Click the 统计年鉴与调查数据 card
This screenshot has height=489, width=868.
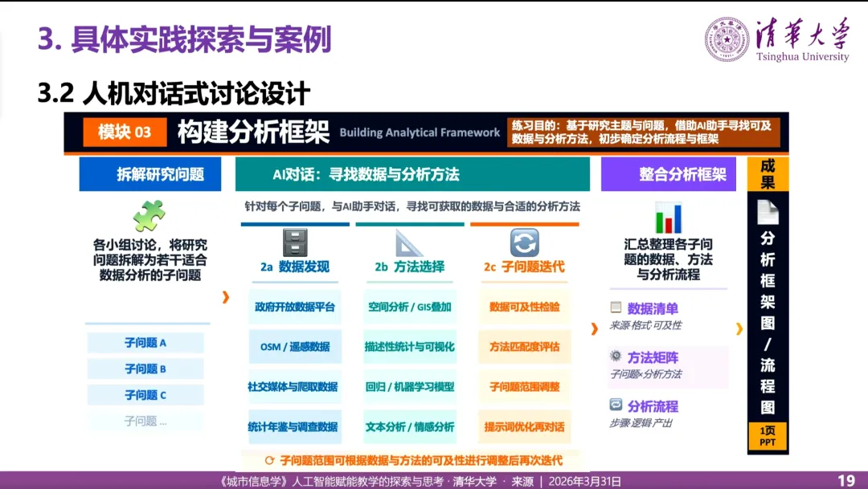click(x=295, y=426)
